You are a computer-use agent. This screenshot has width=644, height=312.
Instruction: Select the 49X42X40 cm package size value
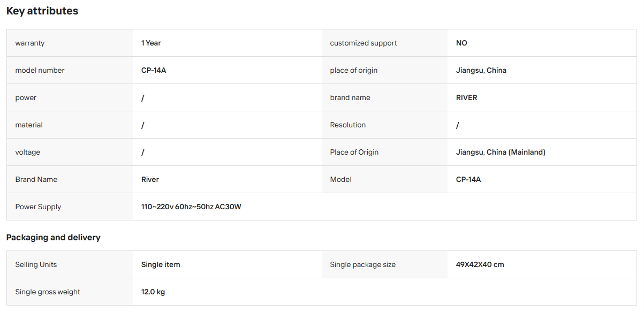[480, 264]
